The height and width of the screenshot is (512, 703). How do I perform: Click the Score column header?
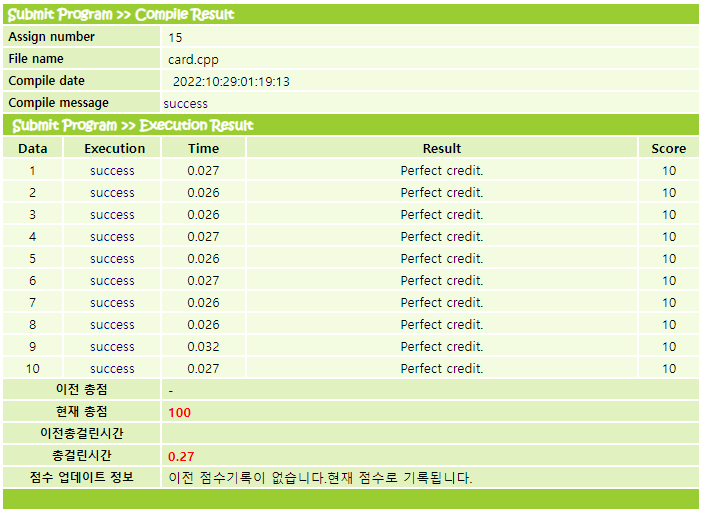click(x=668, y=148)
